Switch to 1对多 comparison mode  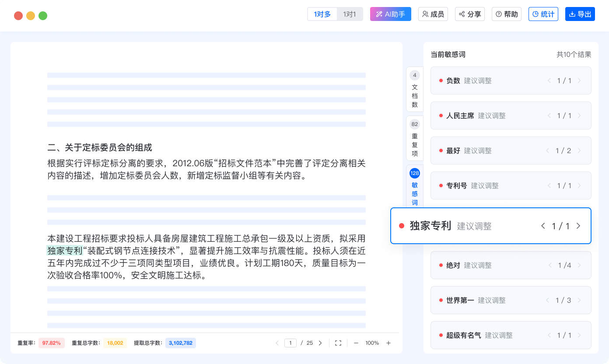[322, 14]
